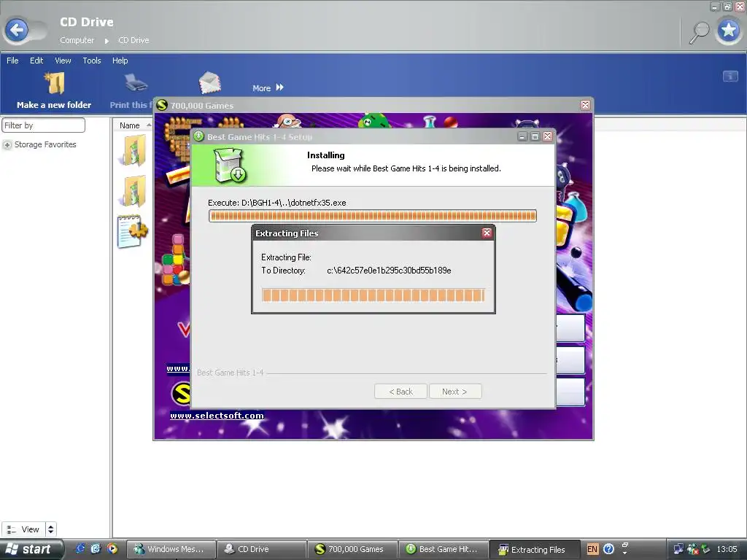
Task: Click the Back arrow in CD Drive window
Action: coord(18,31)
